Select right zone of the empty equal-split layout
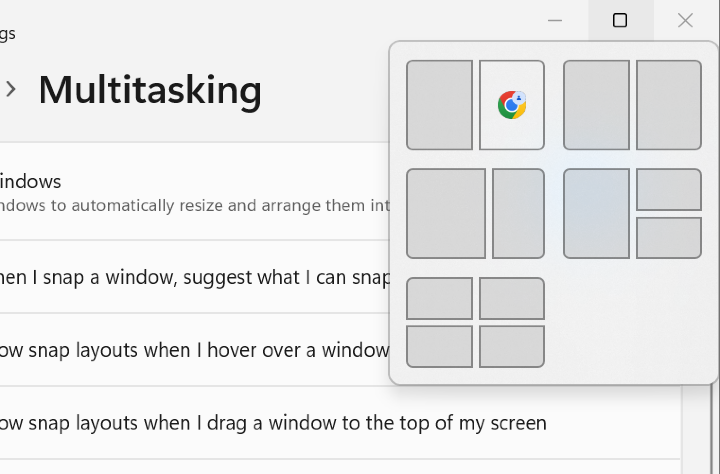 (669, 105)
